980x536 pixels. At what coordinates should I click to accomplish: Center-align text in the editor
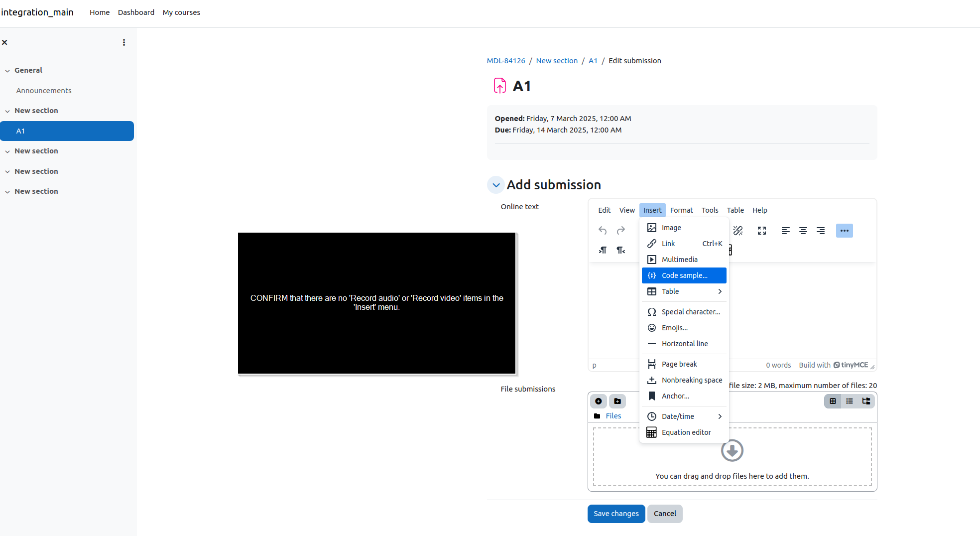[x=803, y=231]
